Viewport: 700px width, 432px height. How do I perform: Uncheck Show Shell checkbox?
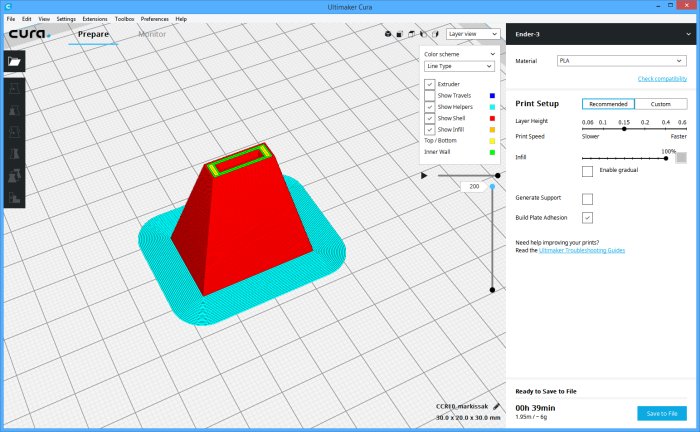tap(429, 118)
